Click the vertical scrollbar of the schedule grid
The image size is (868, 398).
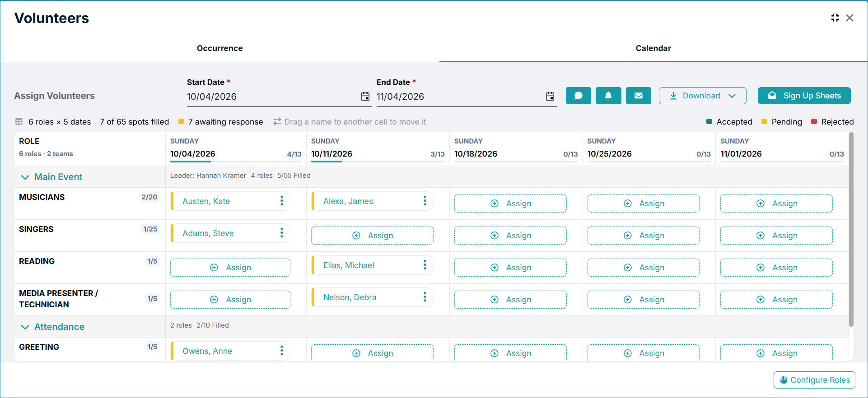coord(851,229)
